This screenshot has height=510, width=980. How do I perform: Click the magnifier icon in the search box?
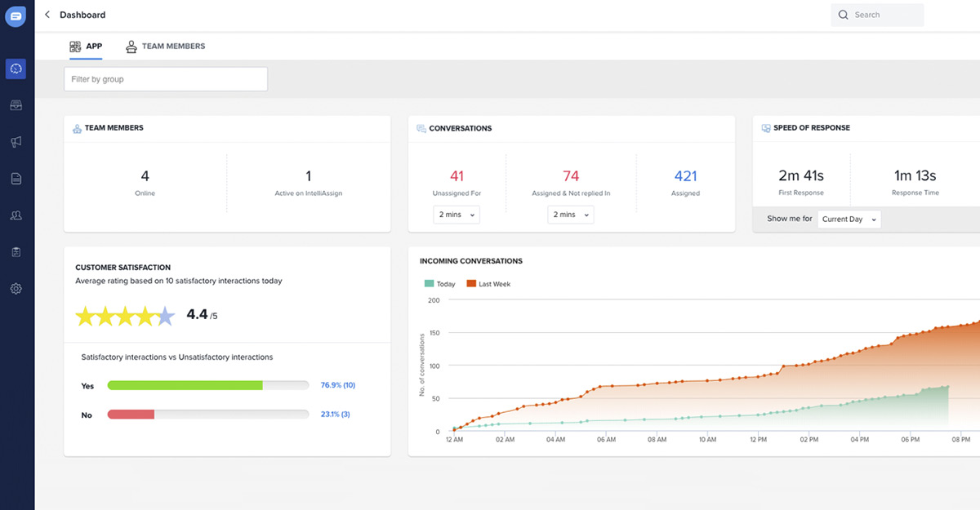(844, 15)
